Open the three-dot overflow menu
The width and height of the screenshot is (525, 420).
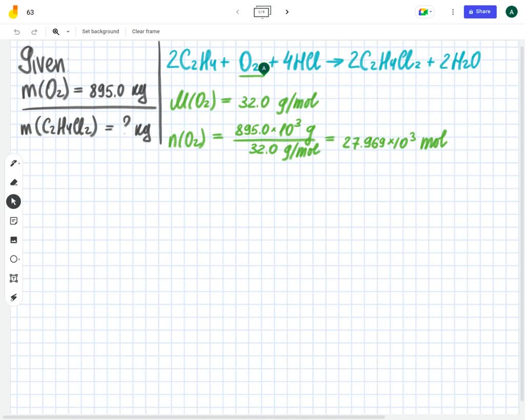pos(453,11)
